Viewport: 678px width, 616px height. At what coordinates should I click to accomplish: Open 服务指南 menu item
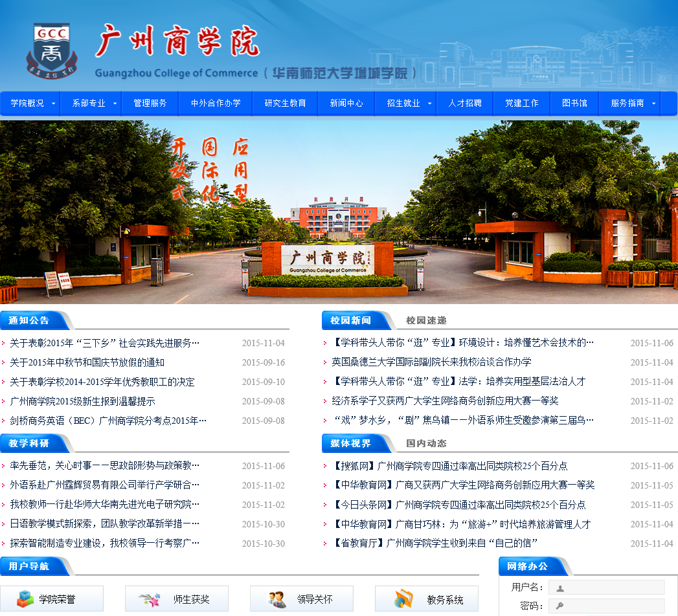pos(627,104)
